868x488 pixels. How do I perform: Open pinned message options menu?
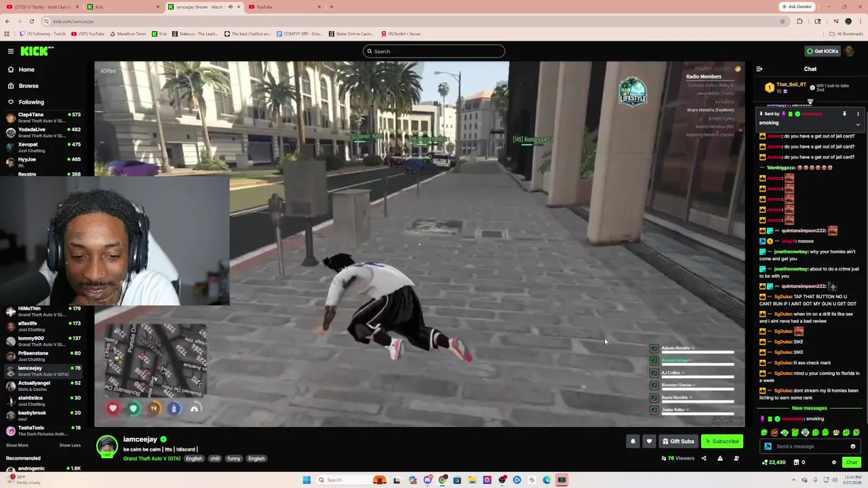[858, 114]
